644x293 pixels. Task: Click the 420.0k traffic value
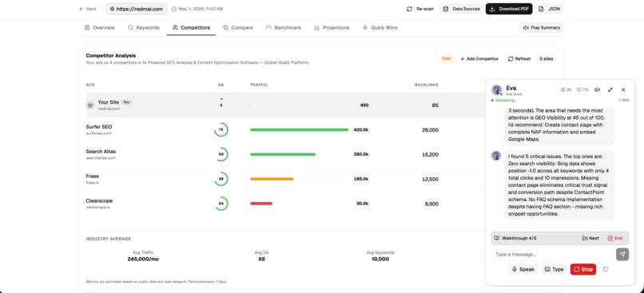coord(360,129)
